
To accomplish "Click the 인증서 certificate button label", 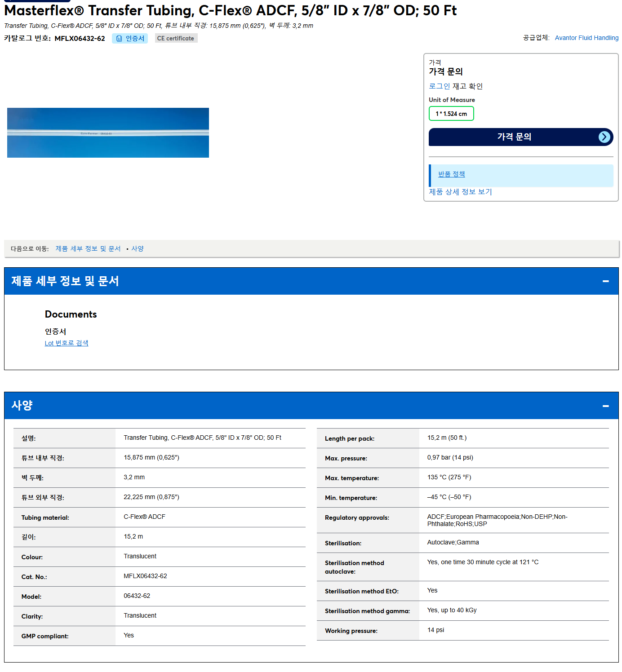I will (135, 39).
